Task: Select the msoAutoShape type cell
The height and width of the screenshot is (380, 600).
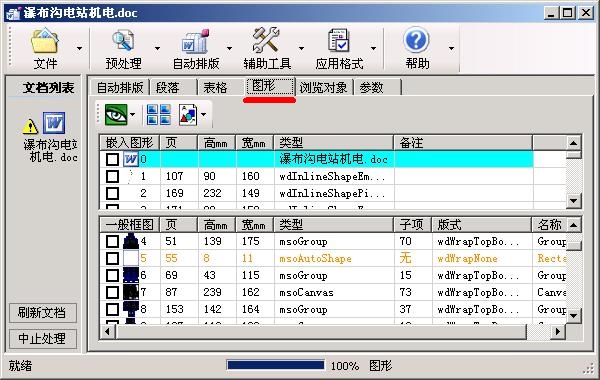Action: (x=334, y=258)
